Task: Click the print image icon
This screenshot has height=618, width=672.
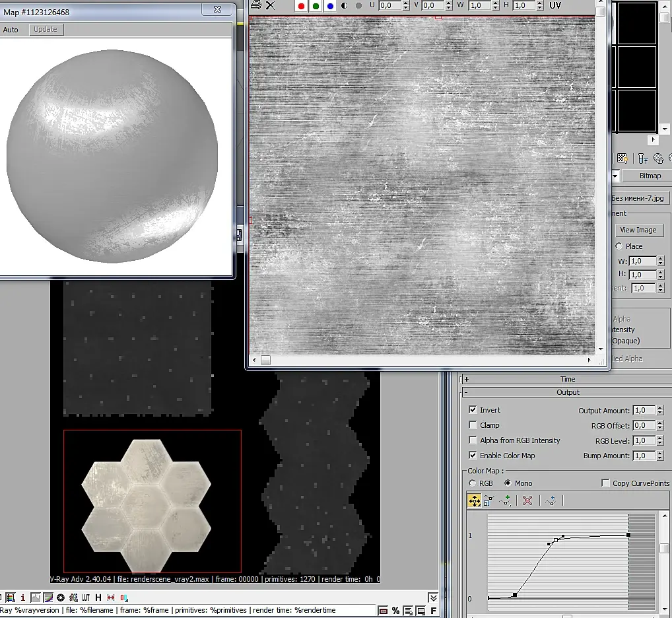Action: pyautogui.click(x=256, y=5)
